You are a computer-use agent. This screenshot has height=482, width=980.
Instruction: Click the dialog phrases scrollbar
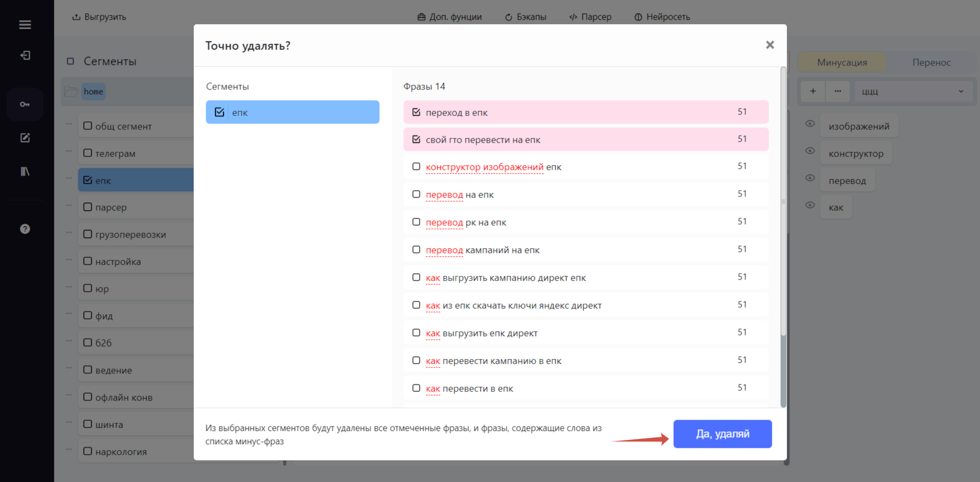click(x=783, y=201)
